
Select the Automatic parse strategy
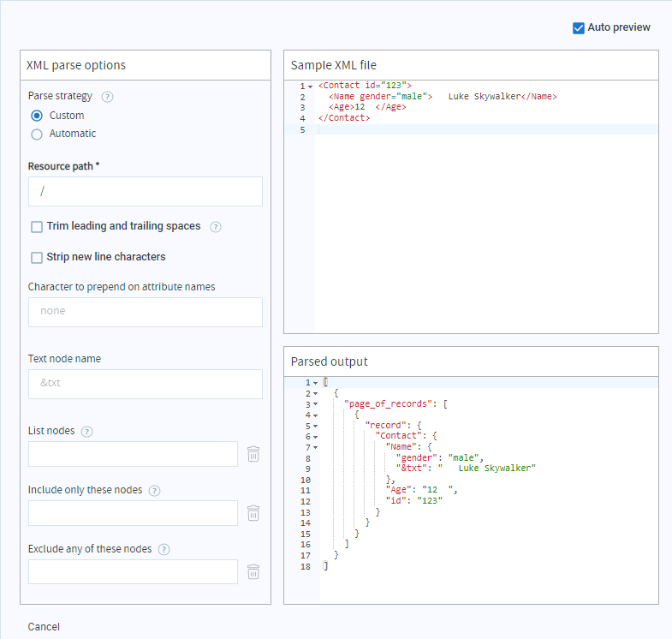point(37,134)
